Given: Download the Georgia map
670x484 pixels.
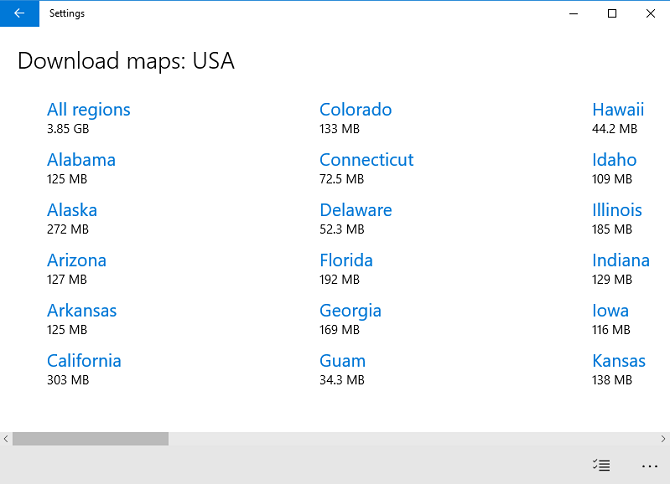Looking at the screenshot, I should point(350,311).
